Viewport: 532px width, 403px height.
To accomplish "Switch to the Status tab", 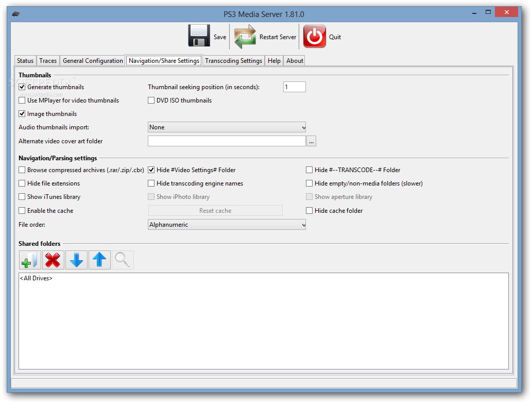I will (x=25, y=60).
